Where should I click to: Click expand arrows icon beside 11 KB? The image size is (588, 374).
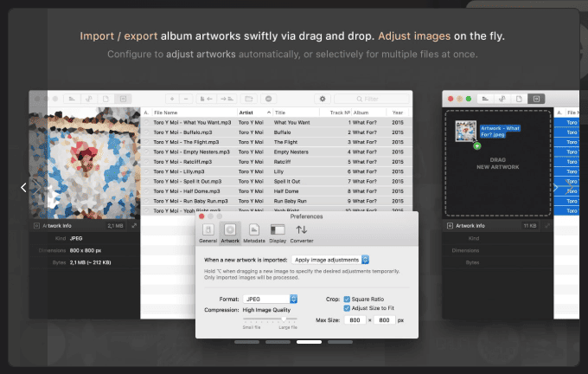547,226
